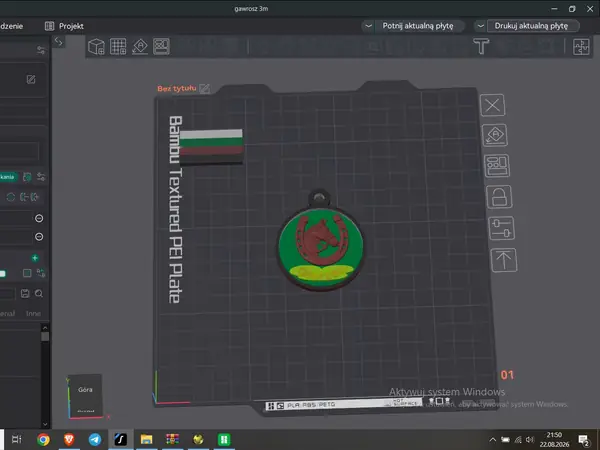The height and width of the screenshot is (450, 600).
Task: Open the Inne settings tab
Action: pos(33,313)
